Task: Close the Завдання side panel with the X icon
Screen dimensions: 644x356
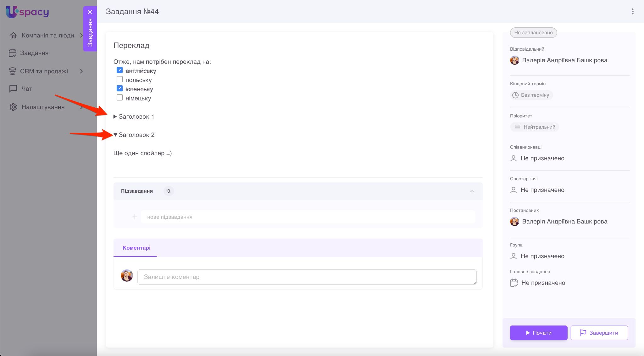Action: pyautogui.click(x=90, y=12)
